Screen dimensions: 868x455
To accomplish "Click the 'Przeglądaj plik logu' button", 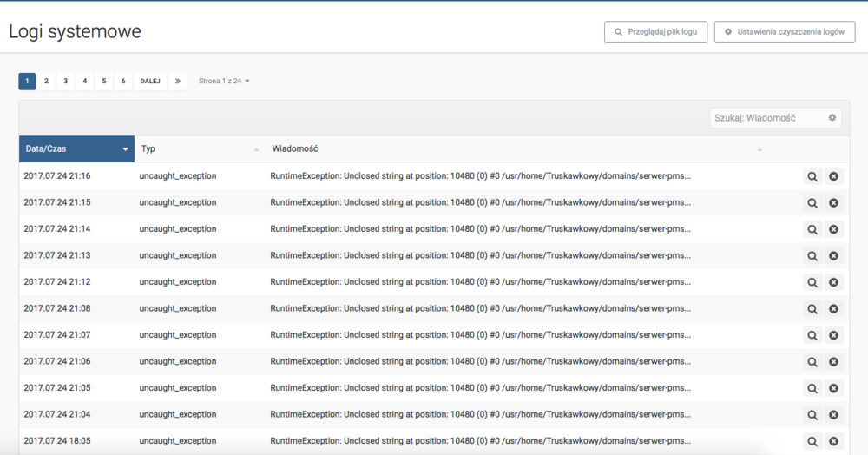I will coord(655,32).
